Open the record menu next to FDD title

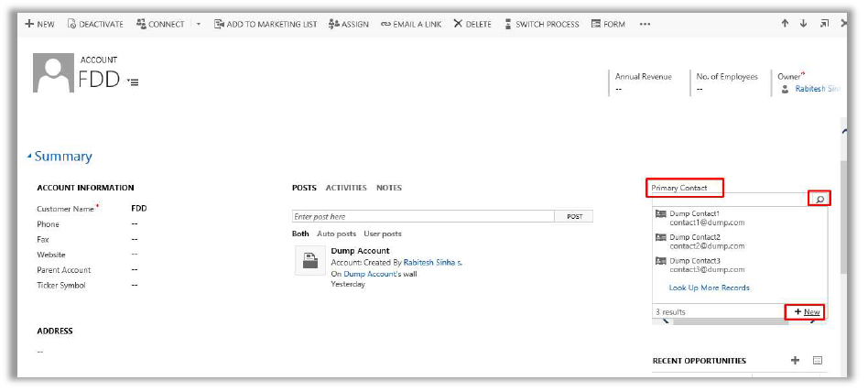coord(133,82)
